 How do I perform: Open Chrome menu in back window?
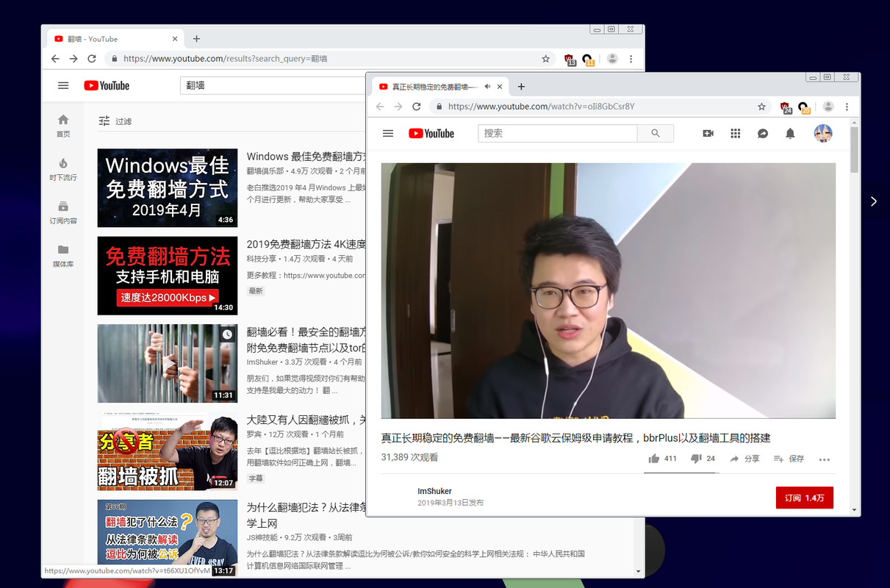[631, 59]
